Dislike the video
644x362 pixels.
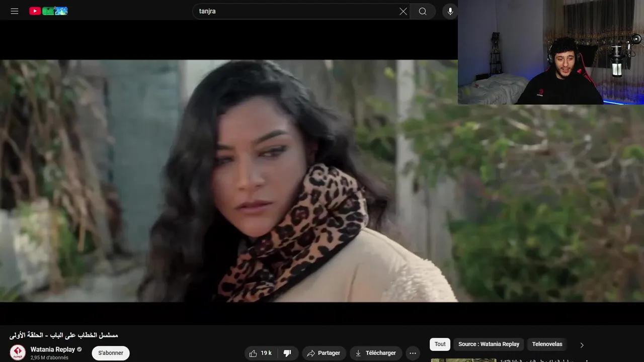[x=288, y=353]
